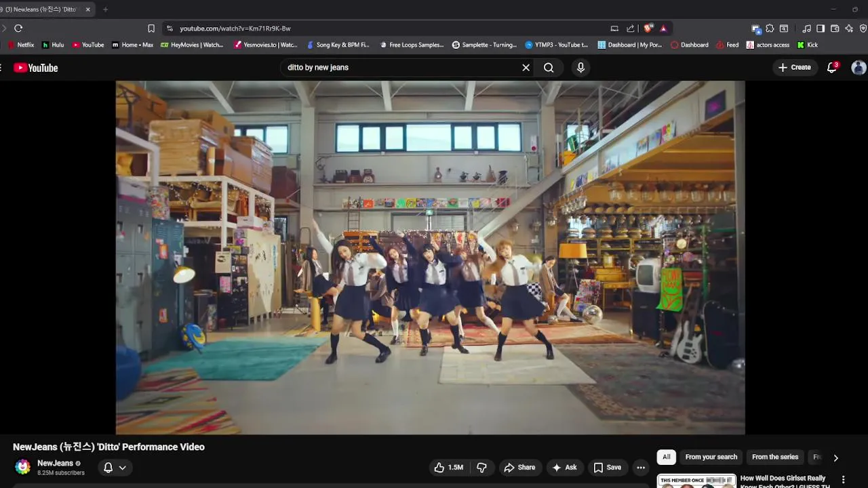Open the music note playlist icon

(x=806, y=28)
